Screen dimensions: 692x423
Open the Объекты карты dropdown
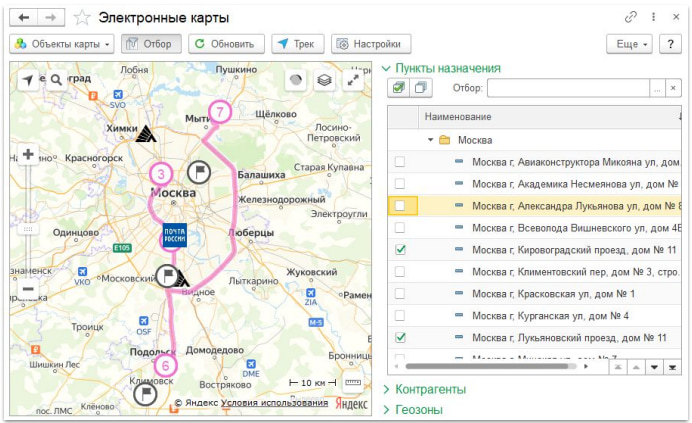(x=62, y=44)
